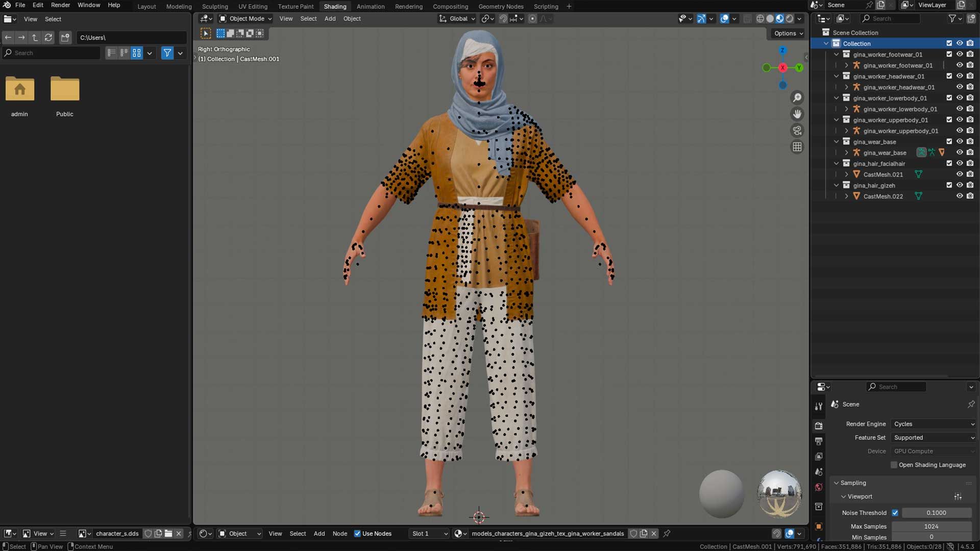Go to parent directory arrow

pyautogui.click(x=35, y=37)
